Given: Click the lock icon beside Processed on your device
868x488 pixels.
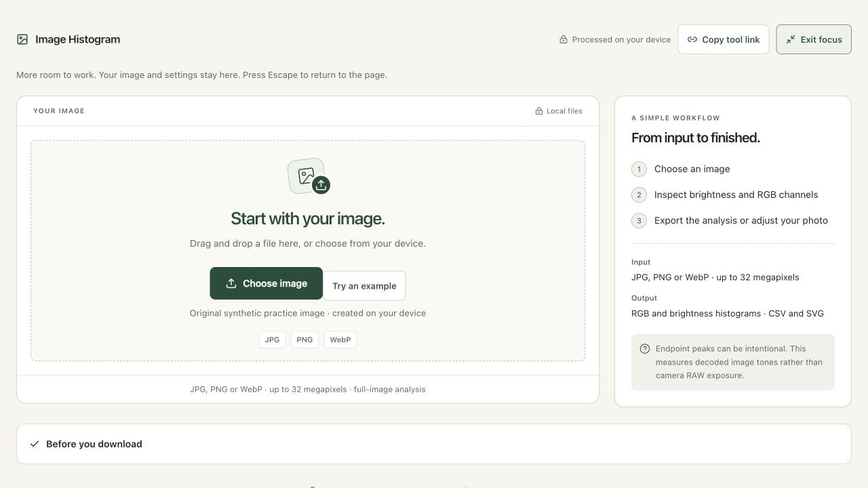Looking at the screenshot, I should (564, 39).
